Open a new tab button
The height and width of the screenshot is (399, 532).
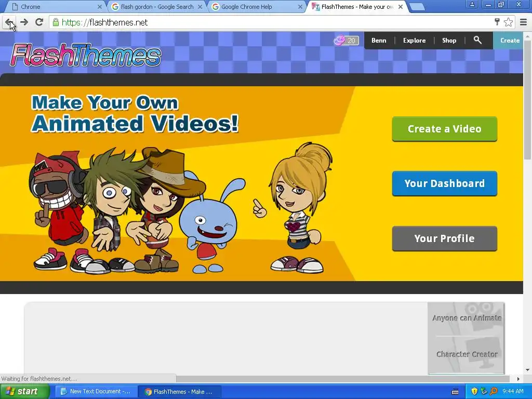click(x=417, y=7)
